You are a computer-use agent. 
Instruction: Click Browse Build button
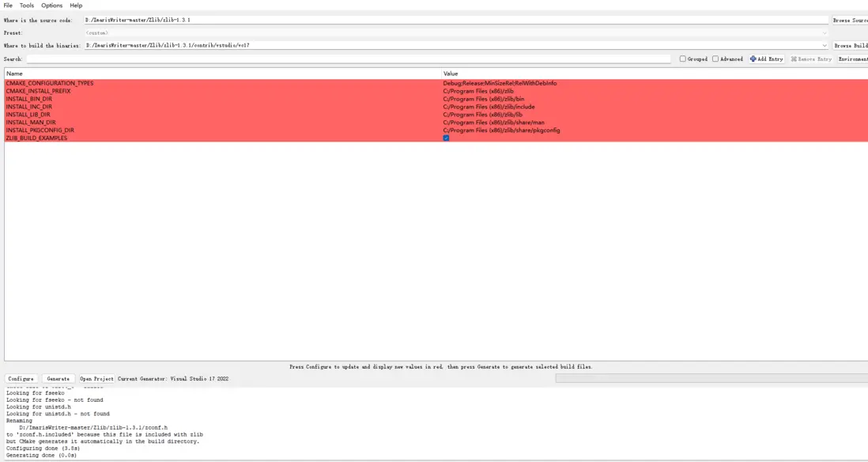point(851,45)
